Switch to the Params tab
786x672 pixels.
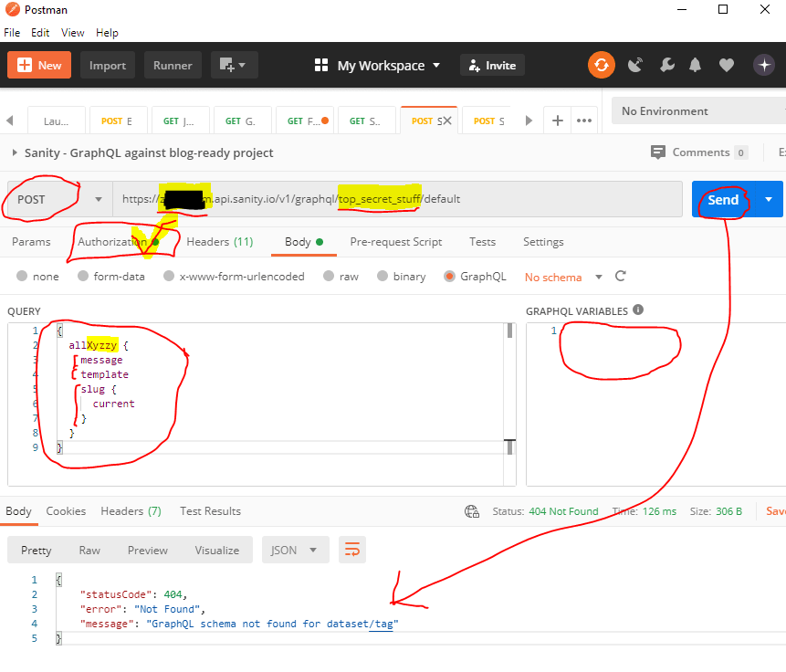pyautogui.click(x=31, y=242)
